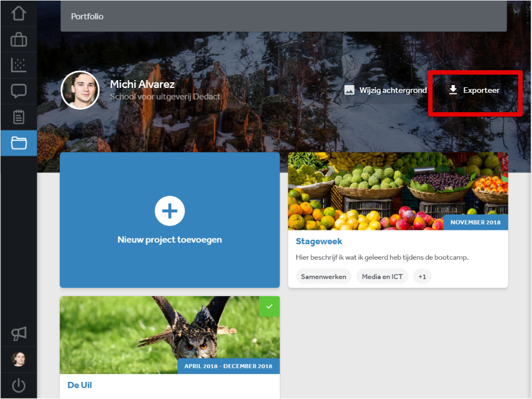Open the briefcase icon in sidebar
532x399 pixels.
click(x=19, y=39)
